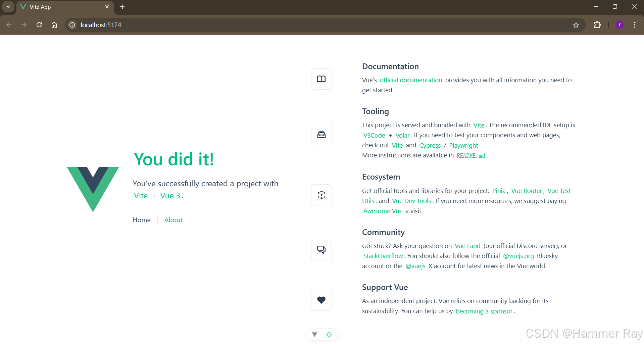Open the Vite link under You did it

[141, 196]
